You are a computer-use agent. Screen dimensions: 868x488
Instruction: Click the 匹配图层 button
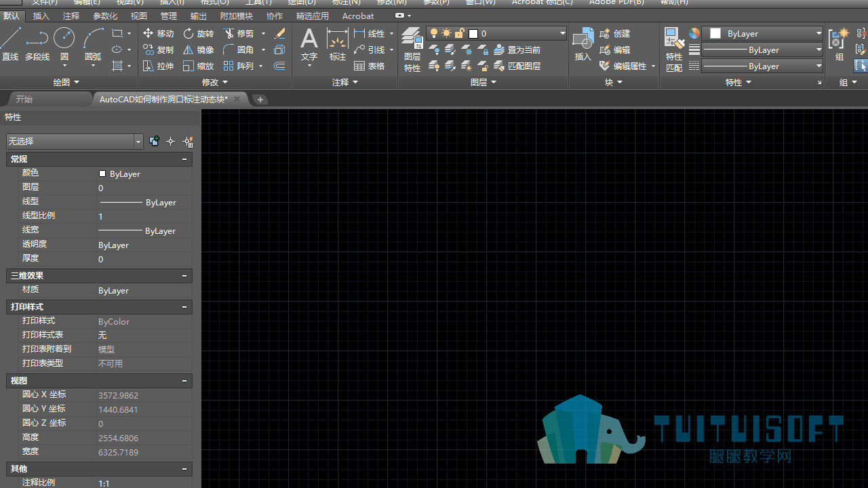tap(517, 66)
